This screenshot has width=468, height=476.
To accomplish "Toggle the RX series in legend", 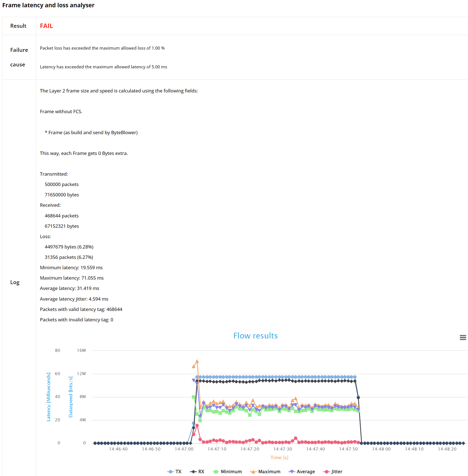I will 197,472.
